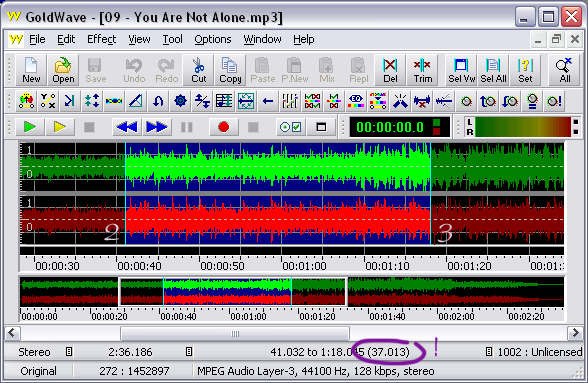
Task: Open the View menu
Action: pyautogui.click(x=139, y=39)
